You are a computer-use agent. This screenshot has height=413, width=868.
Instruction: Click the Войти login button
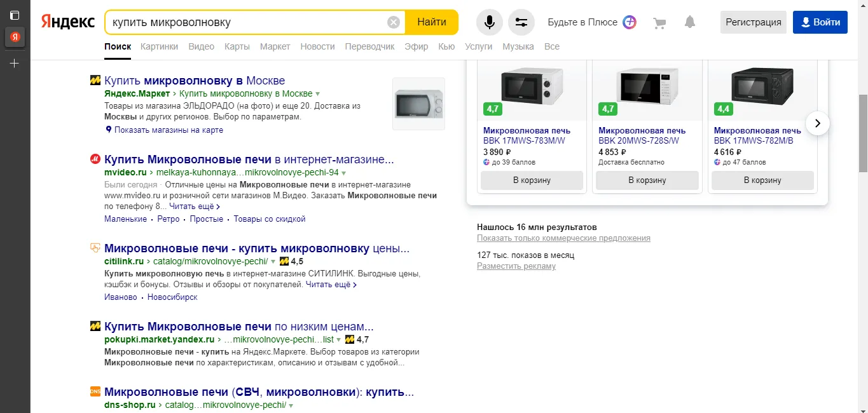coord(820,22)
